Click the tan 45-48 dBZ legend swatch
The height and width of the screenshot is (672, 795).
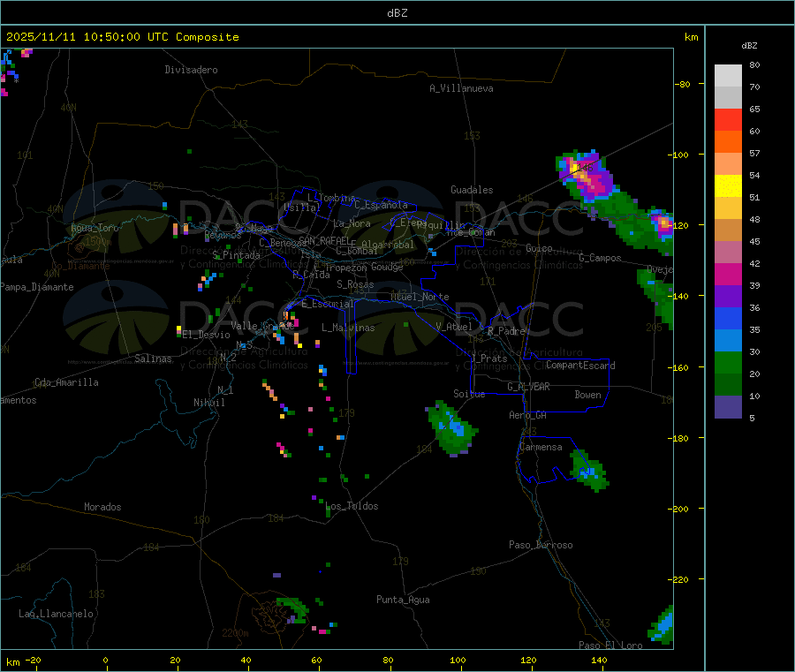click(728, 230)
